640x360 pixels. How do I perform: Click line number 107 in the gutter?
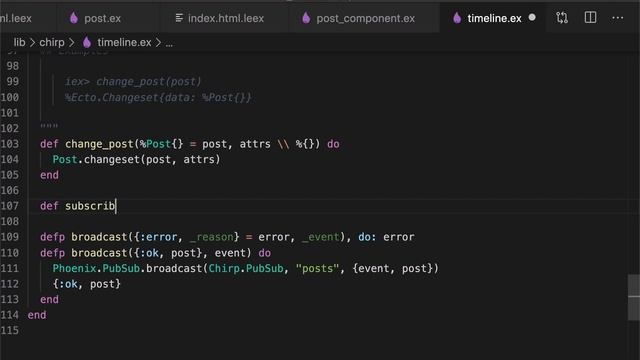[10, 206]
